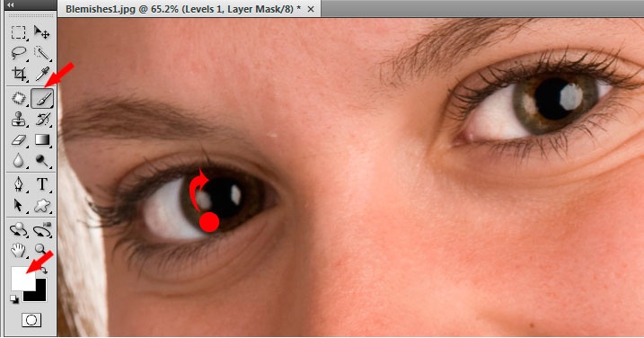Activate the Crop tool

coord(19,74)
